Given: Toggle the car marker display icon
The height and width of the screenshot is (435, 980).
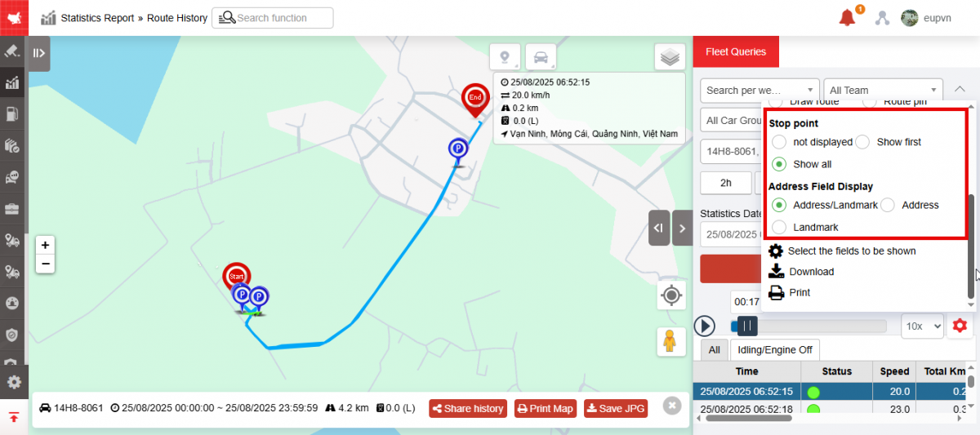Looking at the screenshot, I should [541, 57].
